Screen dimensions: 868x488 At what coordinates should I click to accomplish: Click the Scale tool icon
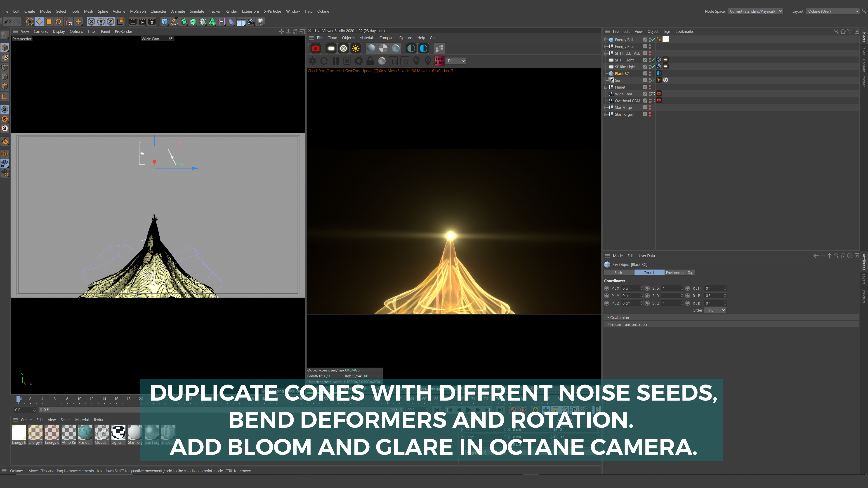(49, 22)
